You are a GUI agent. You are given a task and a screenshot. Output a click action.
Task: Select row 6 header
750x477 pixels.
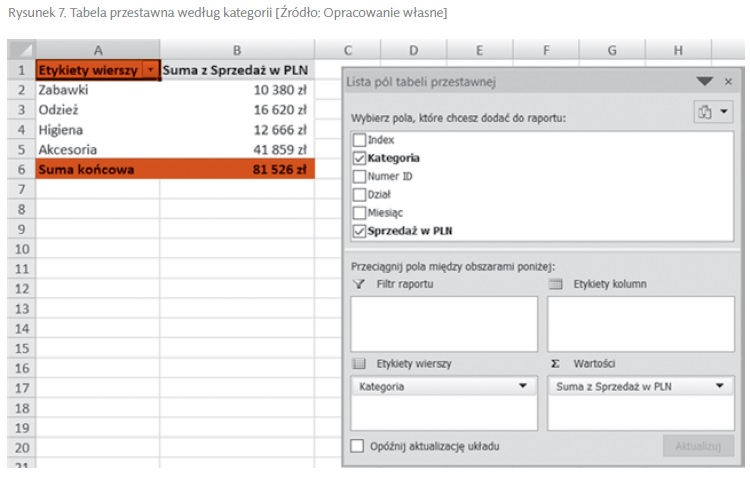21,170
